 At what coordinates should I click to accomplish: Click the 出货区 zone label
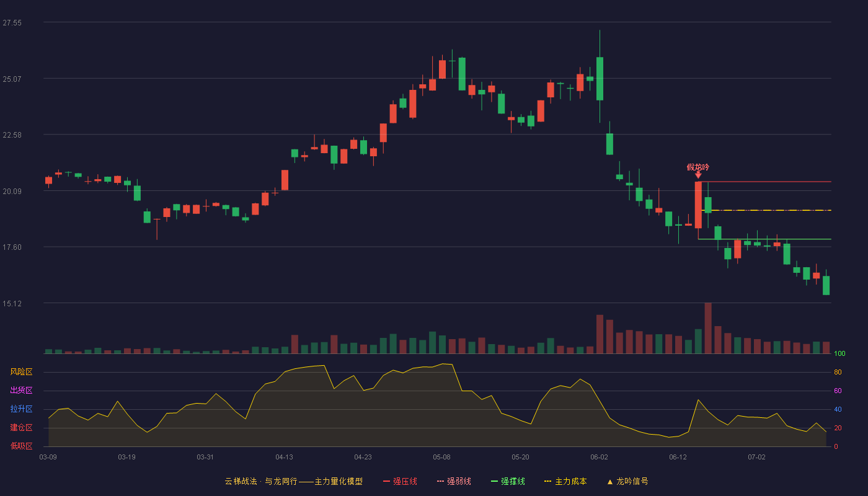click(21, 391)
